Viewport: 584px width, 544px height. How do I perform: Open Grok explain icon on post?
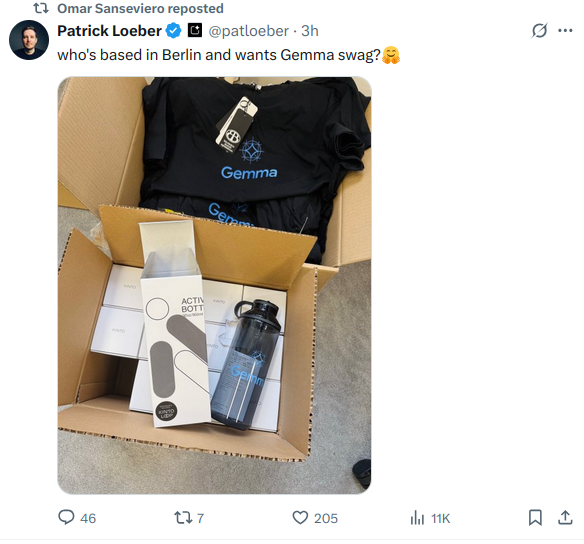pos(539,31)
